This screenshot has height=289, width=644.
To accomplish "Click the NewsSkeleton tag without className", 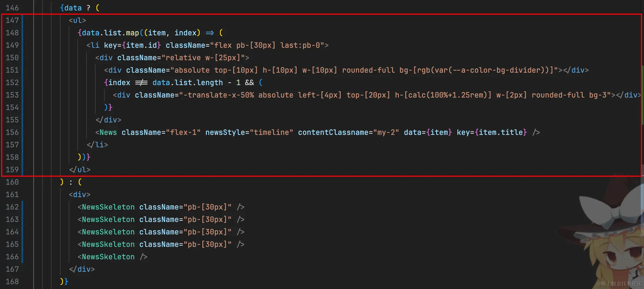I will click(108, 257).
